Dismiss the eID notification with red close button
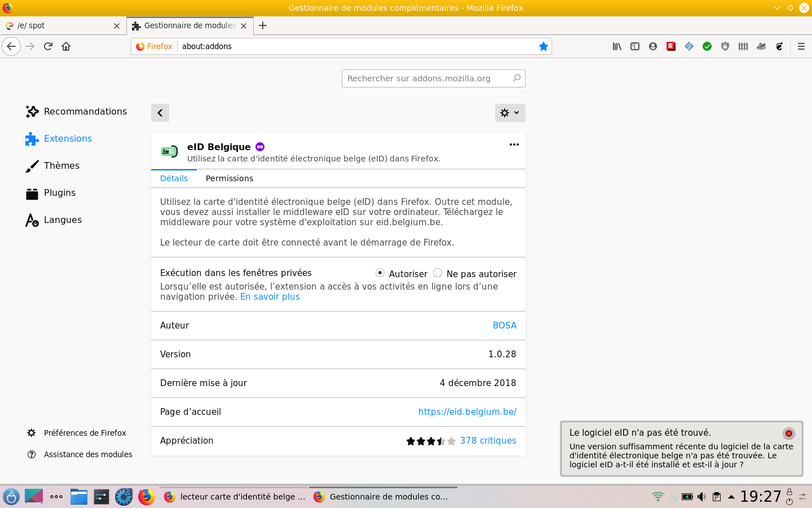This screenshot has width=812, height=508. tap(789, 433)
